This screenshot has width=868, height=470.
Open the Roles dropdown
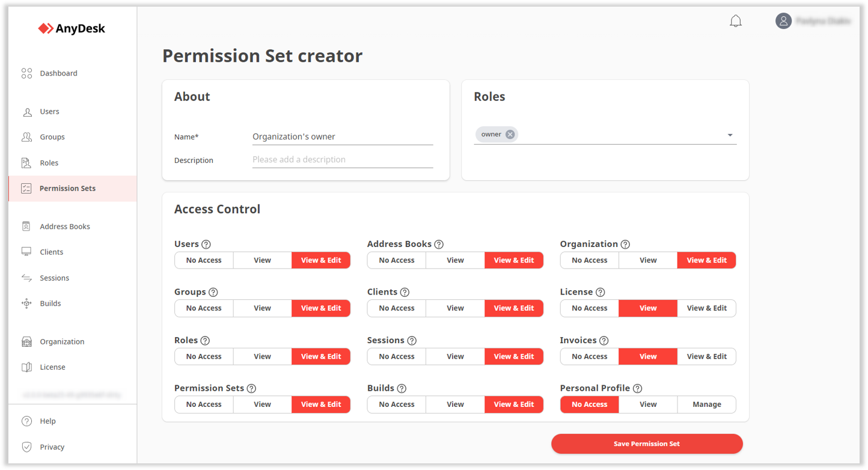pos(730,135)
